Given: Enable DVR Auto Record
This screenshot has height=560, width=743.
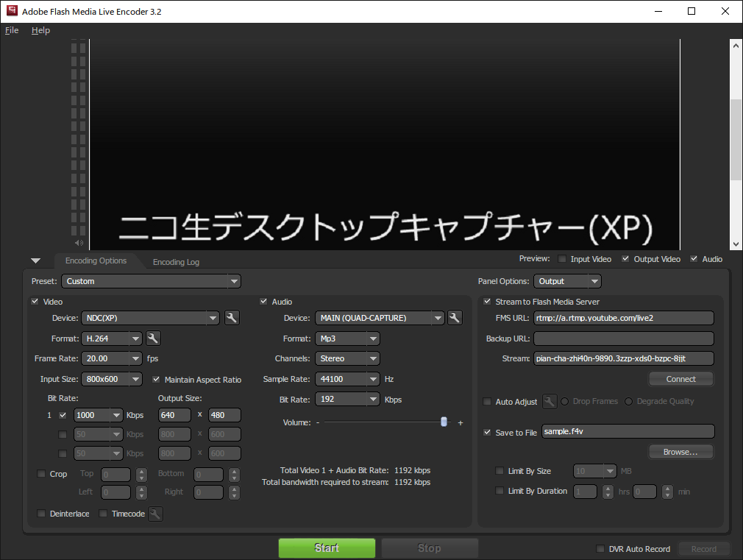Looking at the screenshot, I should [600, 549].
